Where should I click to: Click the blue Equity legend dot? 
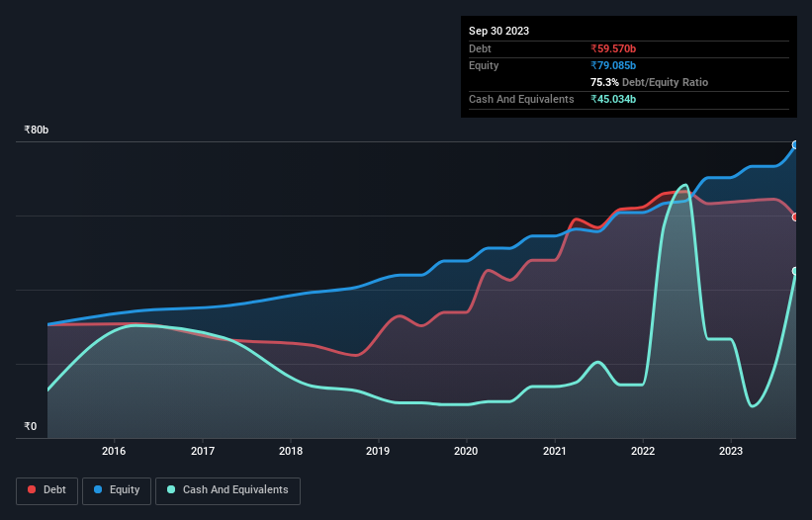click(x=98, y=489)
